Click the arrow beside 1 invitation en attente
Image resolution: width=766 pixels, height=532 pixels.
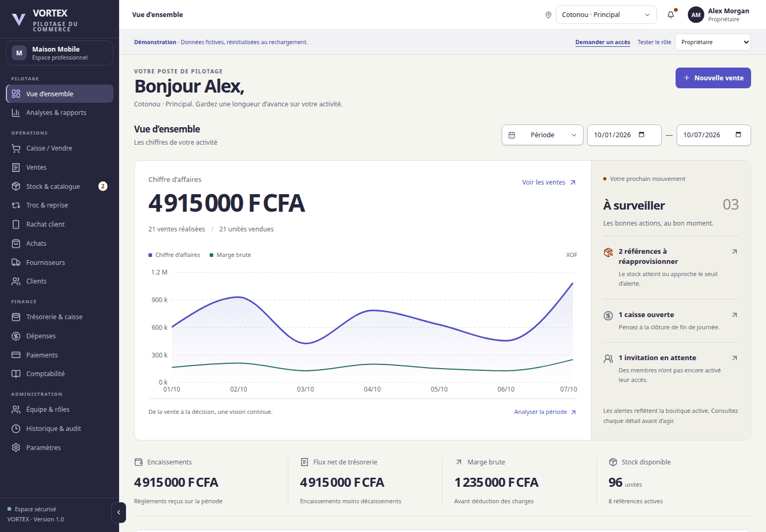(735, 358)
